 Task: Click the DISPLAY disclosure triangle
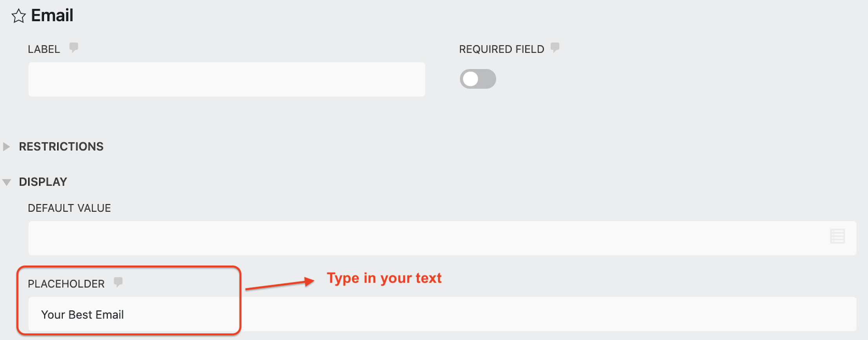coord(7,181)
